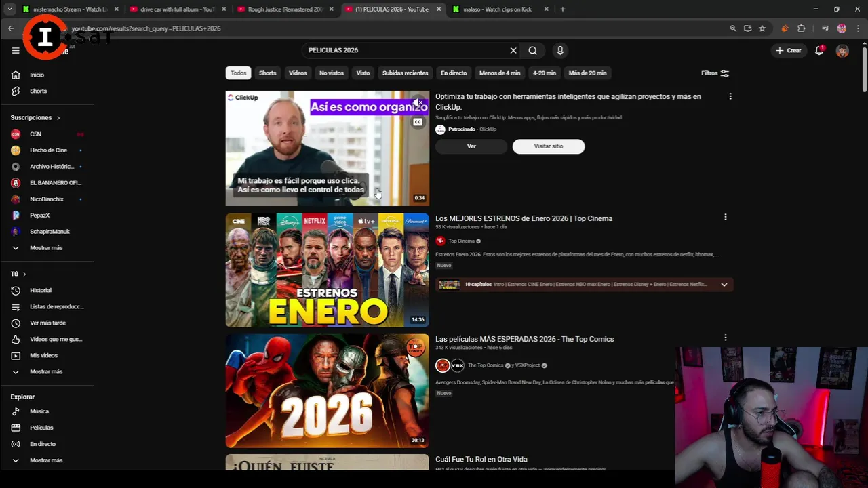Open the 2026 movies video thumbnail
The image size is (868, 488).
[x=328, y=390]
